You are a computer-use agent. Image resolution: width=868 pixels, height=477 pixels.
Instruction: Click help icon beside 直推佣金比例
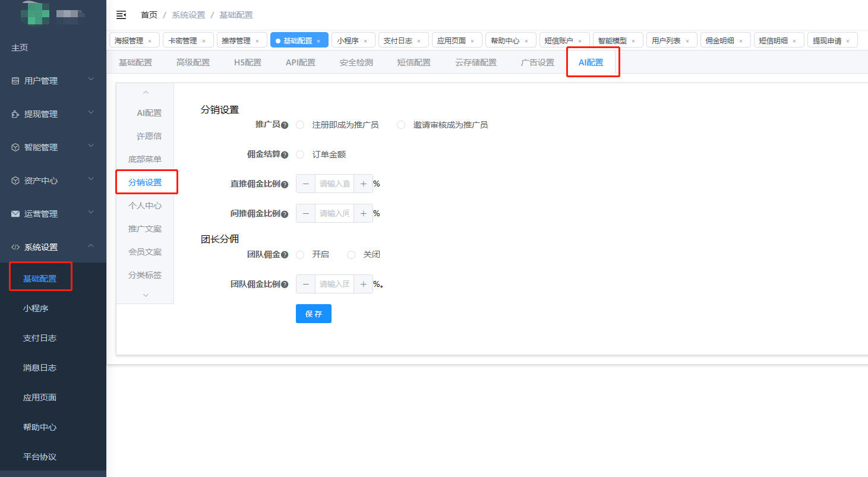click(285, 185)
